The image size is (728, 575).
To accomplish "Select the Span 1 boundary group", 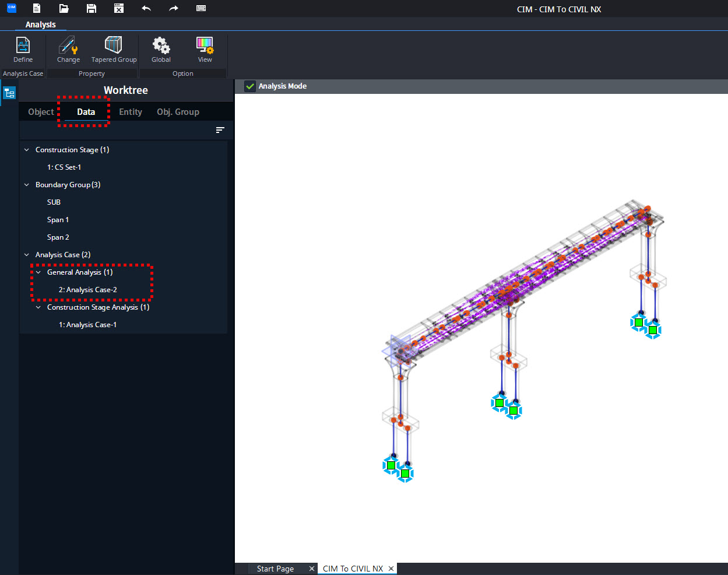I will 58,220.
